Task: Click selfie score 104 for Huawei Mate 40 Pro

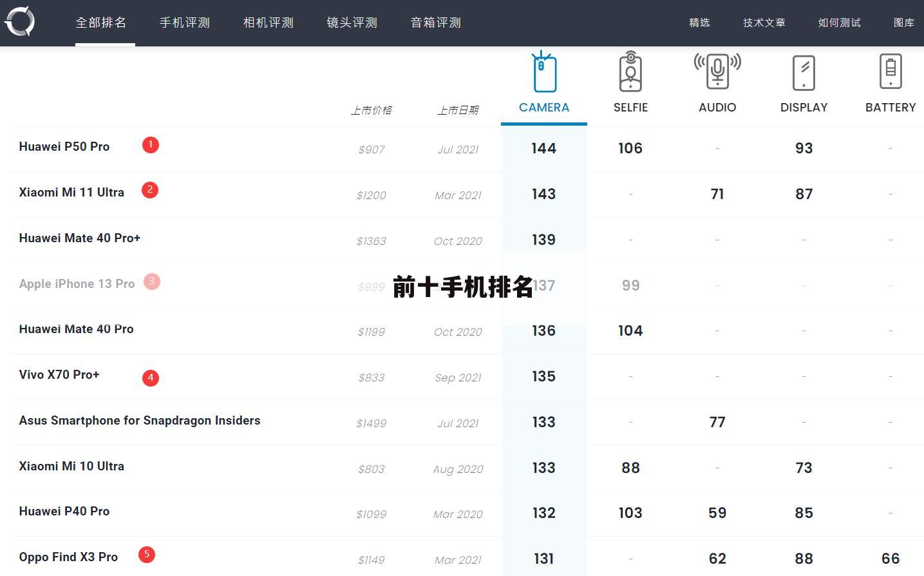Action: point(630,331)
